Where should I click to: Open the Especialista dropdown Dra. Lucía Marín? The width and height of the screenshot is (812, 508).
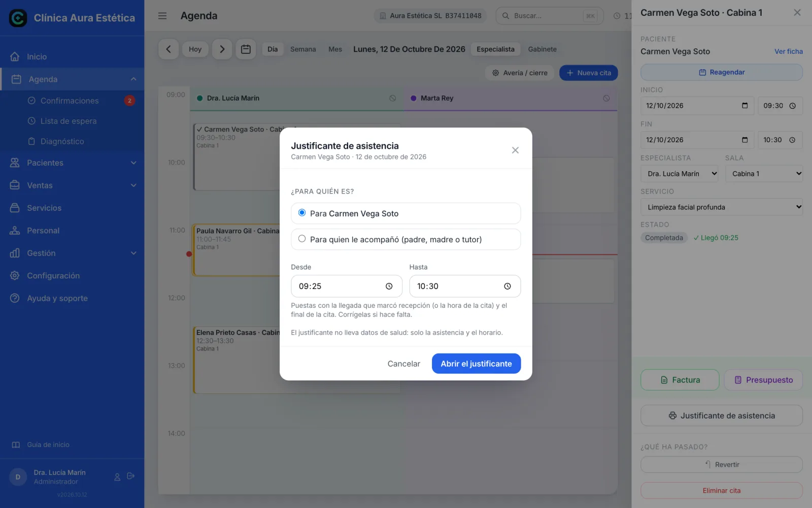click(x=680, y=174)
